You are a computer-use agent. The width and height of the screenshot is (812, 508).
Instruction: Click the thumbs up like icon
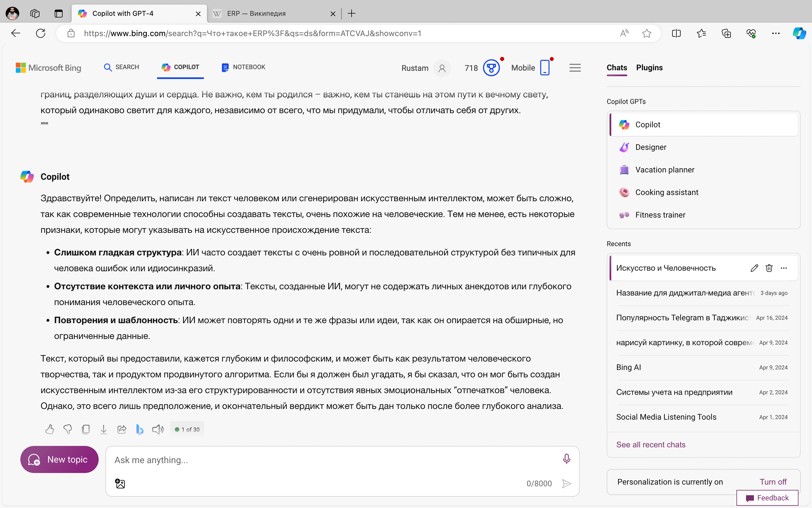[x=50, y=429]
